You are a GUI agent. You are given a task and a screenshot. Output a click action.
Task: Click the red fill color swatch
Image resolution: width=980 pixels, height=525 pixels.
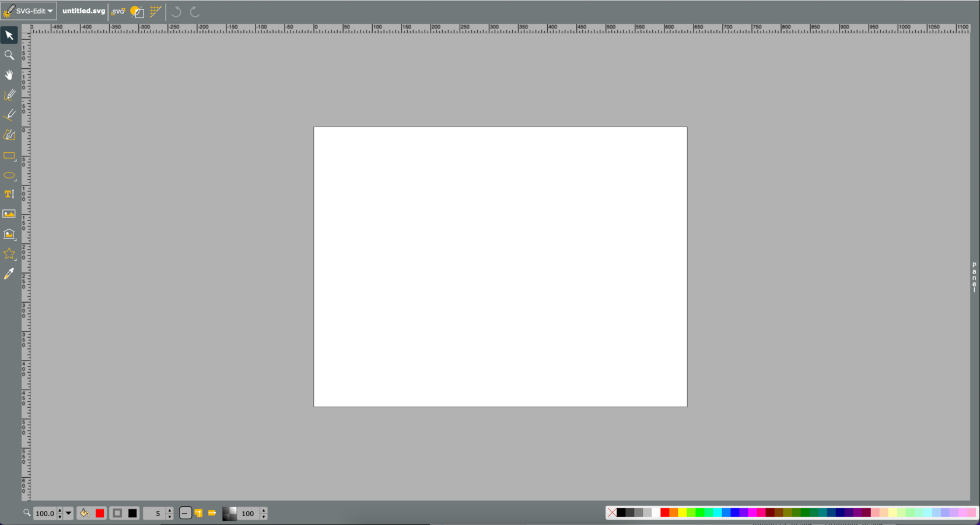point(99,513)
